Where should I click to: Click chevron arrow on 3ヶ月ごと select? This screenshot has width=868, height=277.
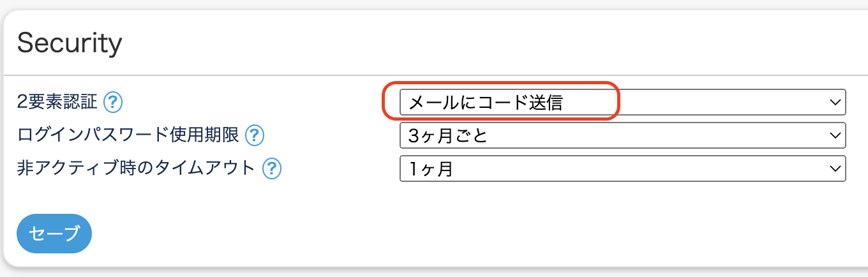pos(834,135)
